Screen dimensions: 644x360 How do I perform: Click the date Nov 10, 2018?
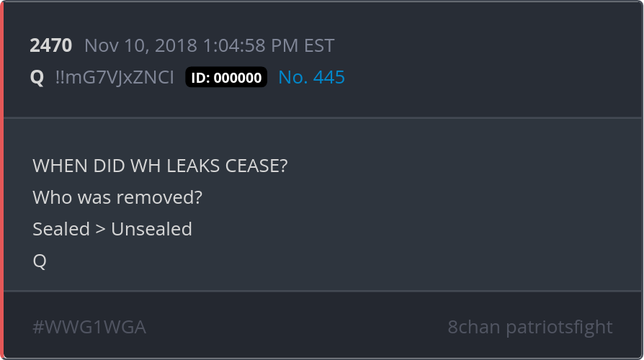140,46
